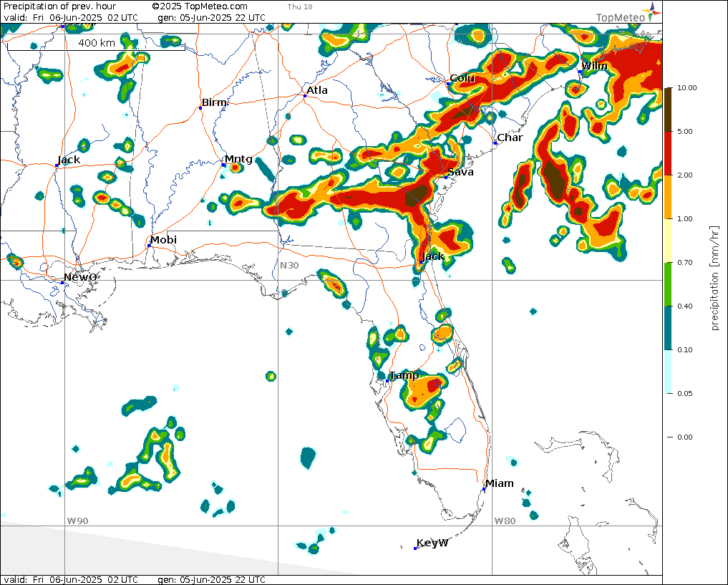
Task: Click the brown 5.00-10.00 legend band
Action: point(668,110)
